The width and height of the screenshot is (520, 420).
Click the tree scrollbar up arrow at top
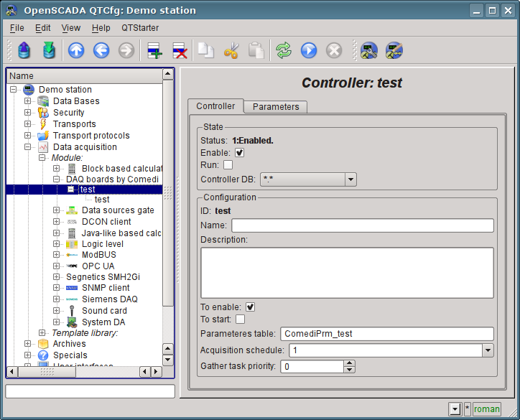pyautogui.click(x=168, y=74)
